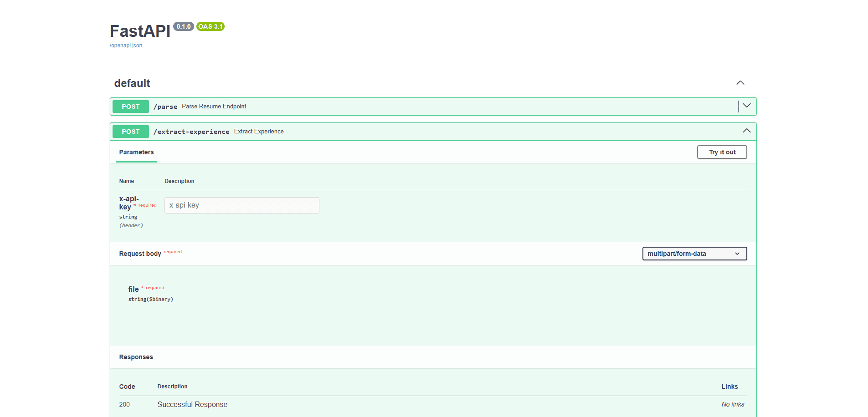Click the Extract Experience summary label
Viewport: 868px width, 417px height.
click(x=258, y=131)
